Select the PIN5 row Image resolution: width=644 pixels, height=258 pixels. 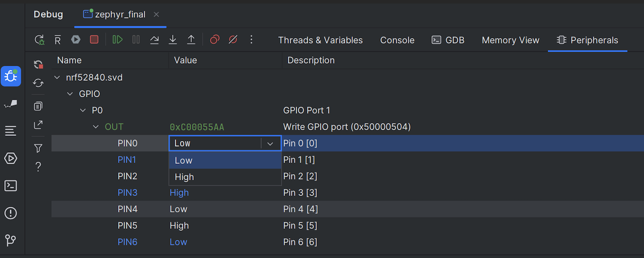(x=127, y=226)
